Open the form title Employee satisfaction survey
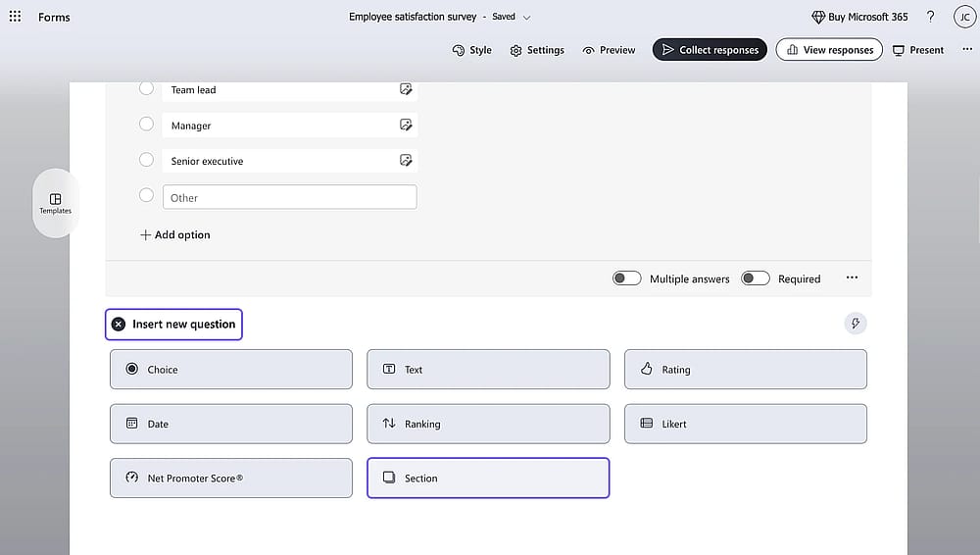The width and height of the screenshot is (980, 555). coord(413,17)
